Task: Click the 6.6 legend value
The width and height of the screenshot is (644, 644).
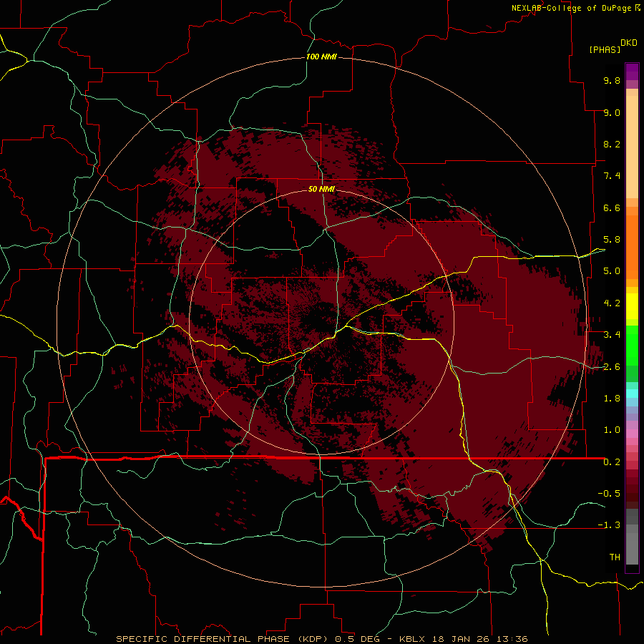Action: pyautogui.click(x=612, y=208)
